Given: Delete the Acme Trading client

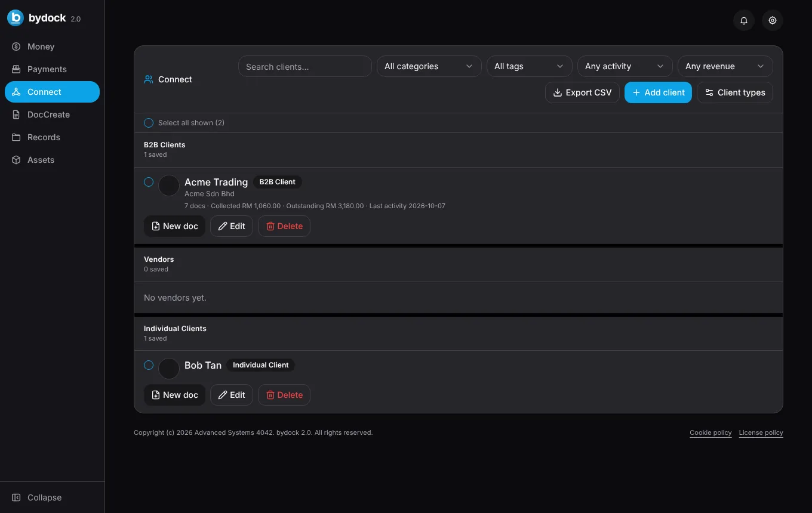Looking at the screenshot, I should (284, 226).
